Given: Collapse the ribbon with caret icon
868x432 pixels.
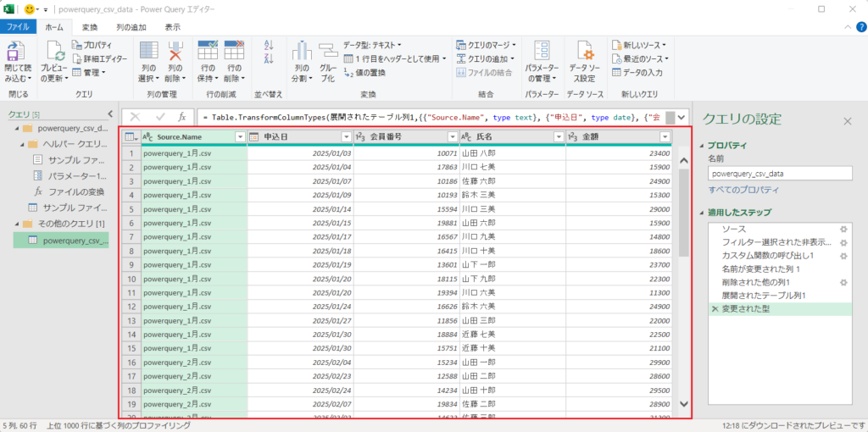Looking at the screenshot, I should coord(848,27).
